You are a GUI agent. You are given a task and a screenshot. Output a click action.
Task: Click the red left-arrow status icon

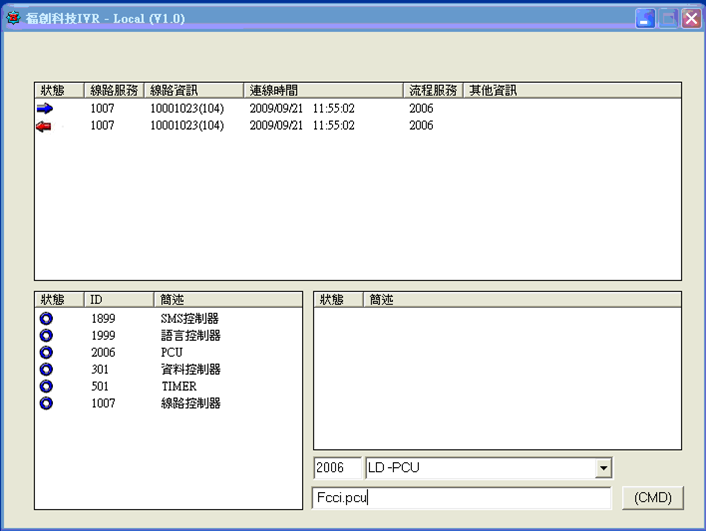point(44,127)
